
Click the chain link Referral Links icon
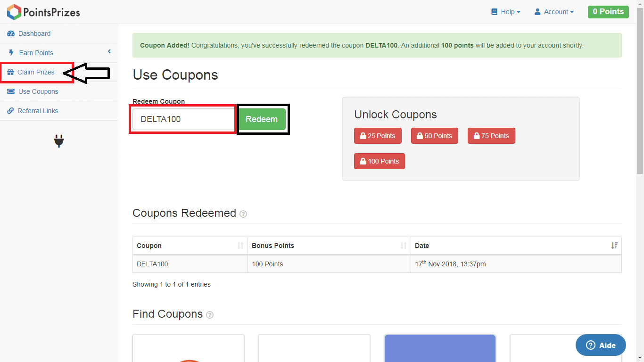(10, 111)
